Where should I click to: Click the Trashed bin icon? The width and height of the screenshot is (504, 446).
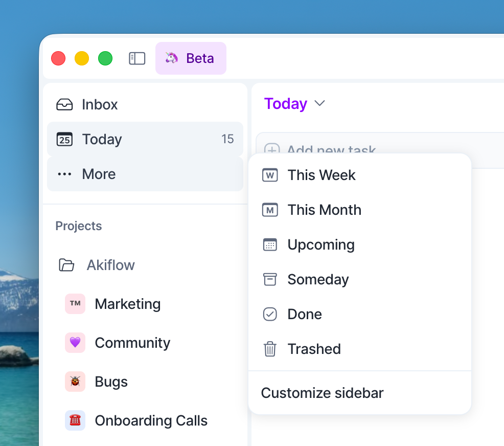point(270,349)
